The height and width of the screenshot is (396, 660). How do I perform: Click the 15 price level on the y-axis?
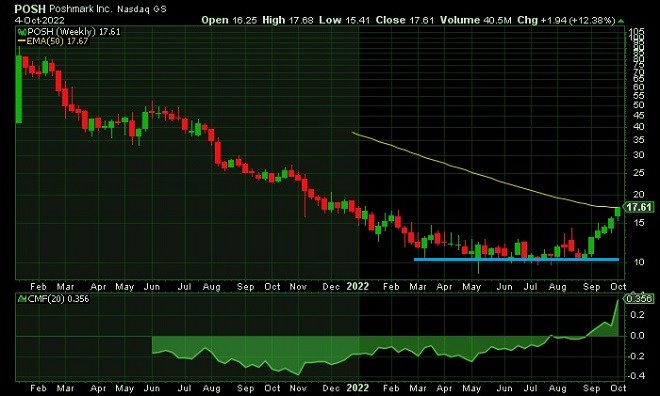[x=639, y=223]
